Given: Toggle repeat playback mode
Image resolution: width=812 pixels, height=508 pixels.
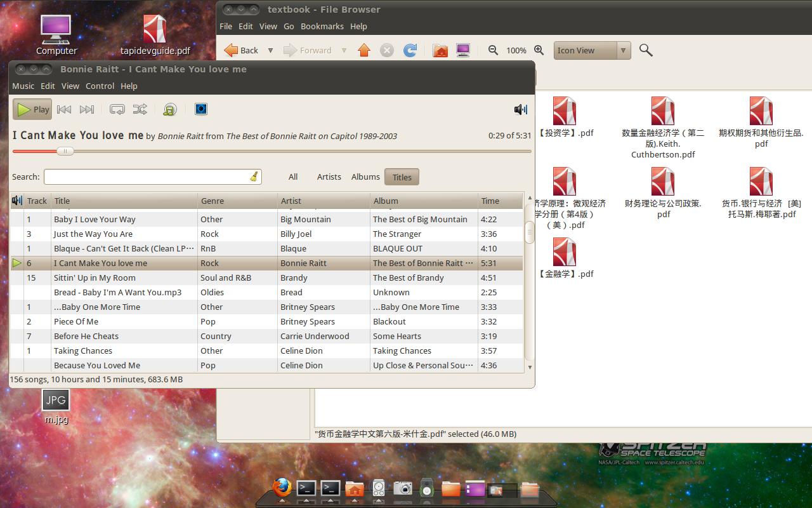Looking at the screenshot, I should coord(117,109).
